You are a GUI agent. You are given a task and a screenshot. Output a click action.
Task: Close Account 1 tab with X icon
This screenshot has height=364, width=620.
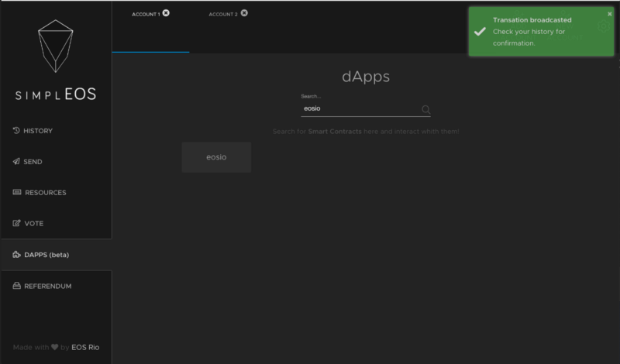(166, 13)
